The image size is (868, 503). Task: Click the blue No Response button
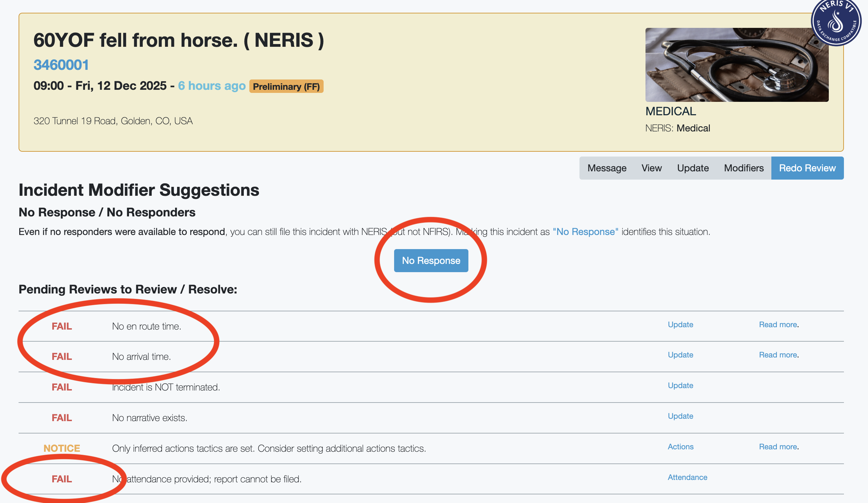pos(431,260)
